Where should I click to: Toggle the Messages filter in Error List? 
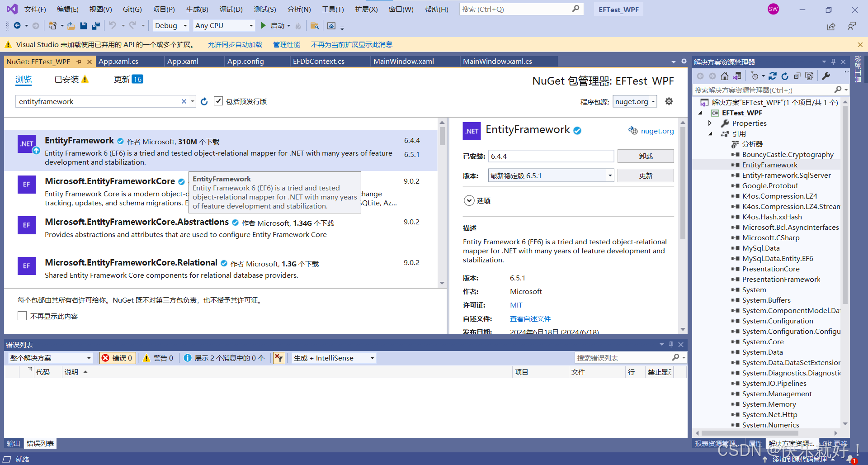tap(224, 358)
